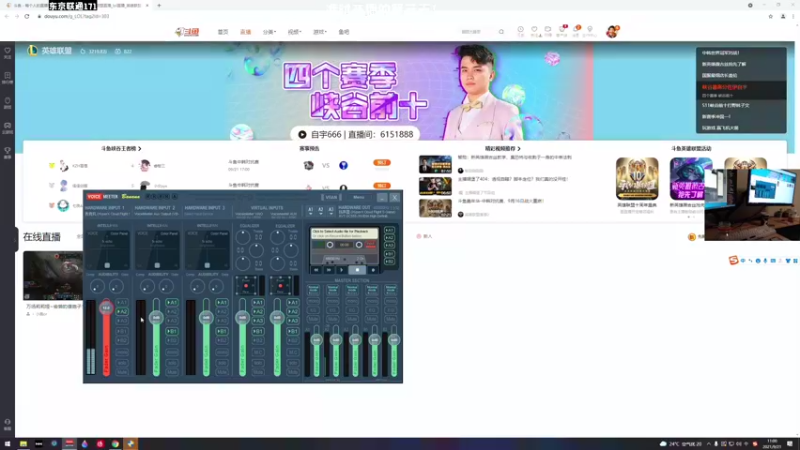Click the League of Legends 英雄联盟 logo icon
The width and height of the screenshot is (800, 450).
(32, 51)
